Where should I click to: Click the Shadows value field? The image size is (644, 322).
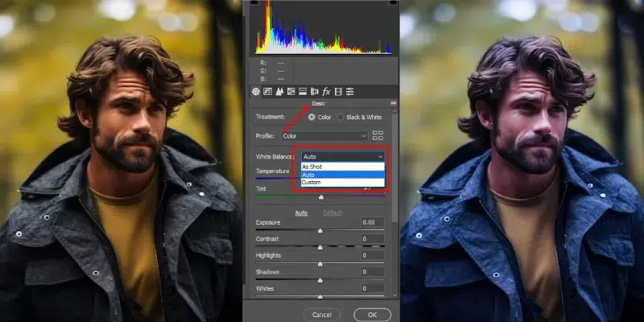373,272
